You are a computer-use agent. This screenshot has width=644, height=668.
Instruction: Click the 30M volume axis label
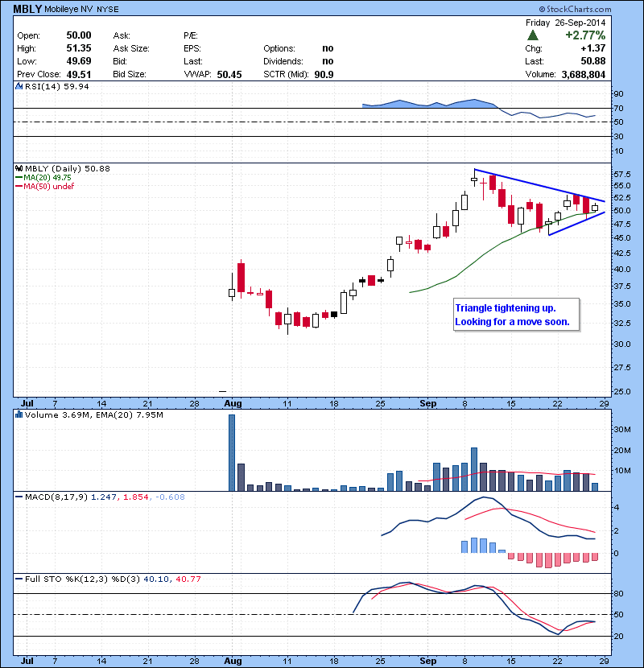(621, 430)
